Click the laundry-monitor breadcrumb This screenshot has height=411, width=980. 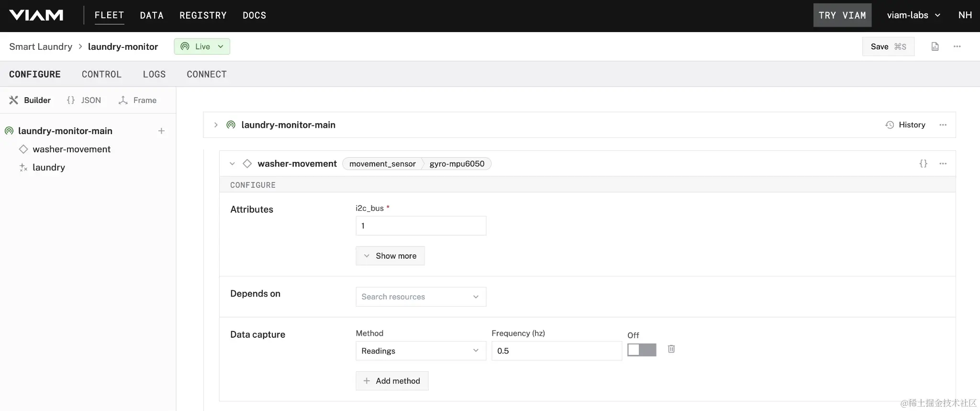click(x=123, y=46)
